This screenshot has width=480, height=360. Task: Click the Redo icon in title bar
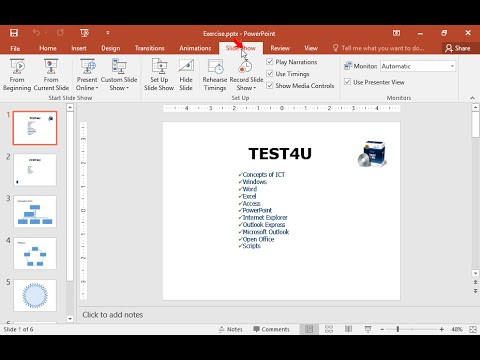(x=60, y=33)
